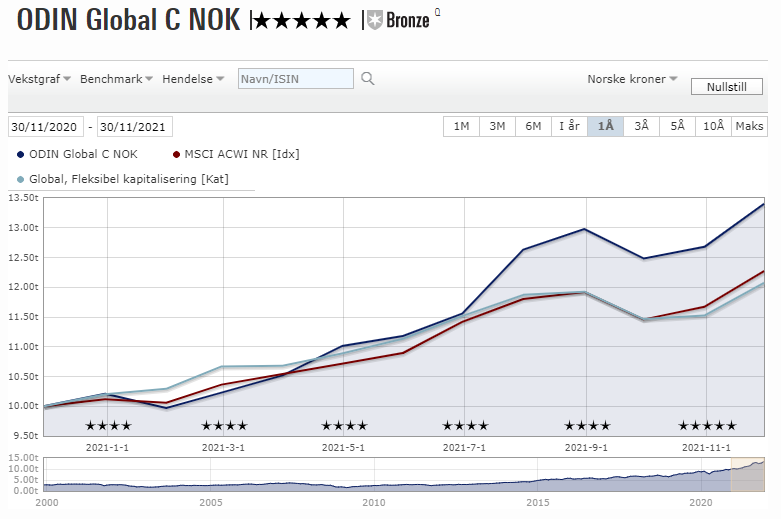Click the Nullstill reset button
Viewport: 781px width, 519px height.
coord(727,87)
